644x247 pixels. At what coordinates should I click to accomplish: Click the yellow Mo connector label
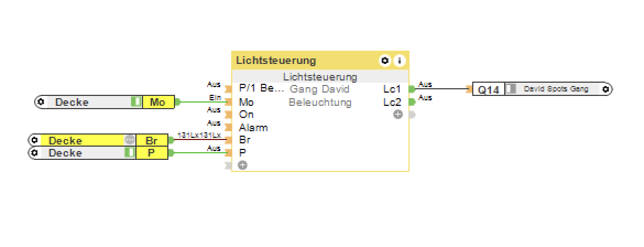pyautogui.click(x=158, y=102)
